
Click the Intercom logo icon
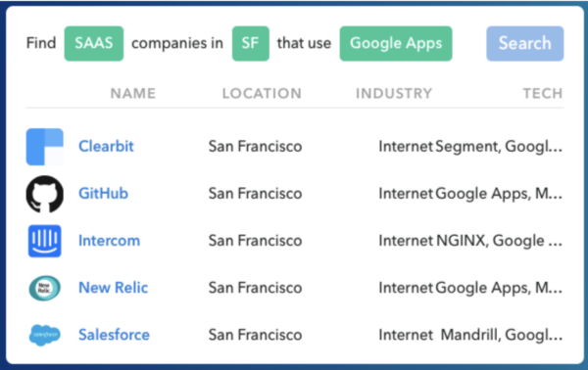pyautogui.click(x=45, y=241)
